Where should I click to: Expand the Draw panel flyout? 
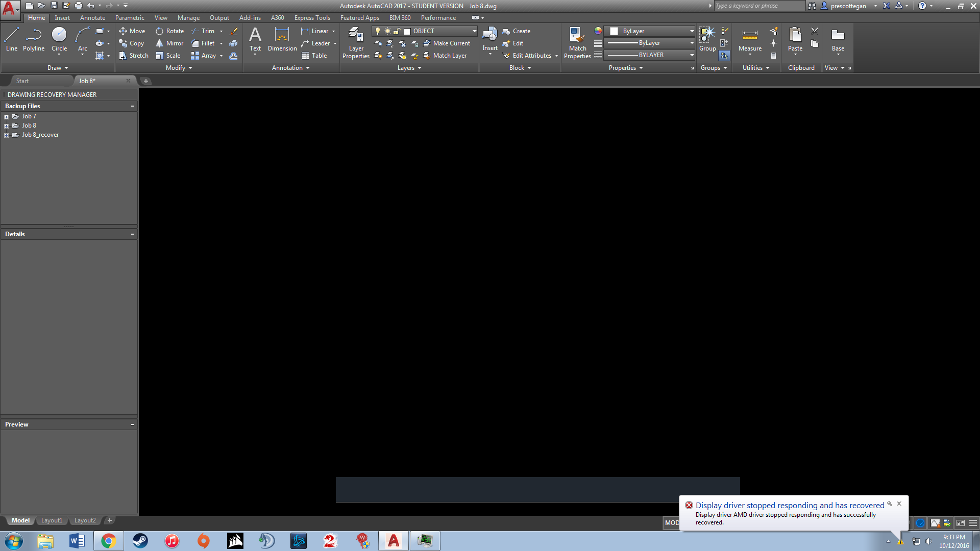[x=58, y=68]
